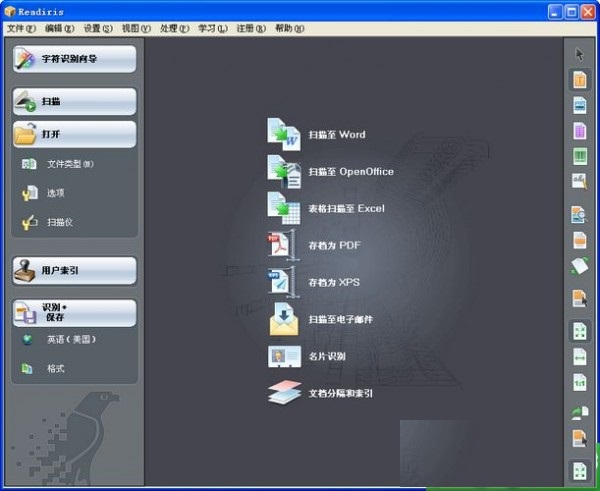Open the 学习 menu
Image resolution: width=600 pixels, height=491 pixels.
pos(213,29)
